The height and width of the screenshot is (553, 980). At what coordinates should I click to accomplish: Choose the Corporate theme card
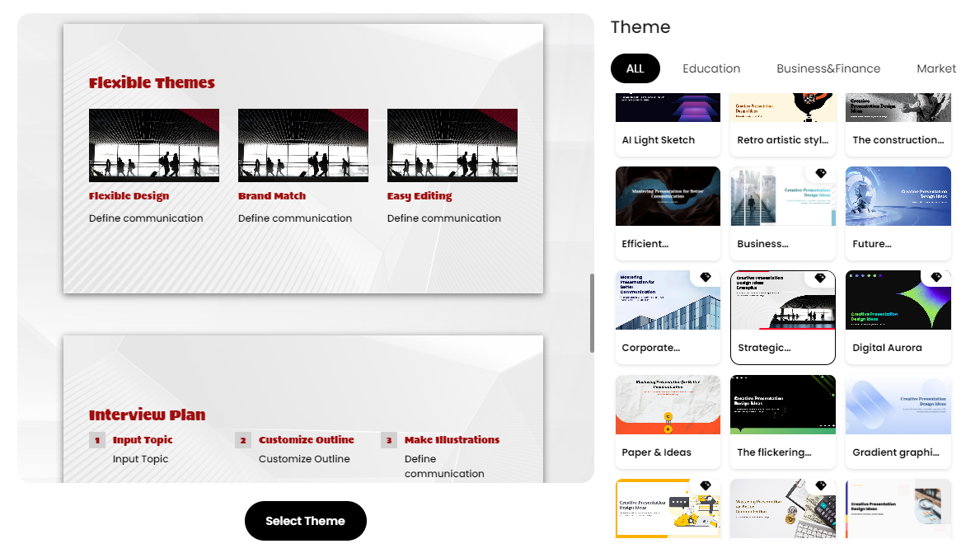coord(668,317)
